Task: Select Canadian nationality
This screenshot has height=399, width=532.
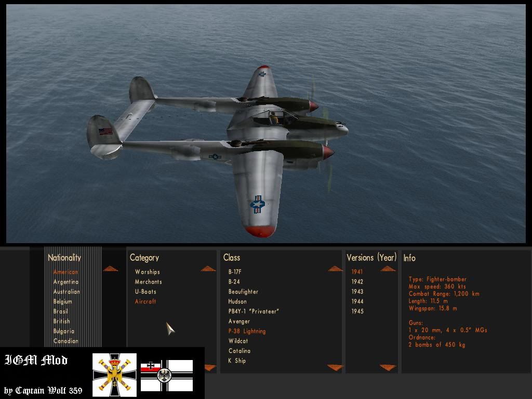Action: pos(66,341)
